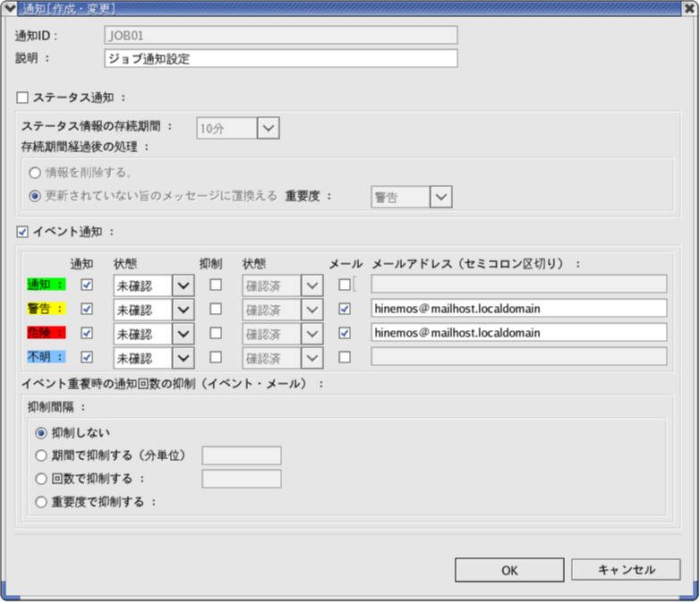The height and width of the screenshot is (604, 700).
Task: Click the 警告 row mail address field
Action: pos(518,309)
